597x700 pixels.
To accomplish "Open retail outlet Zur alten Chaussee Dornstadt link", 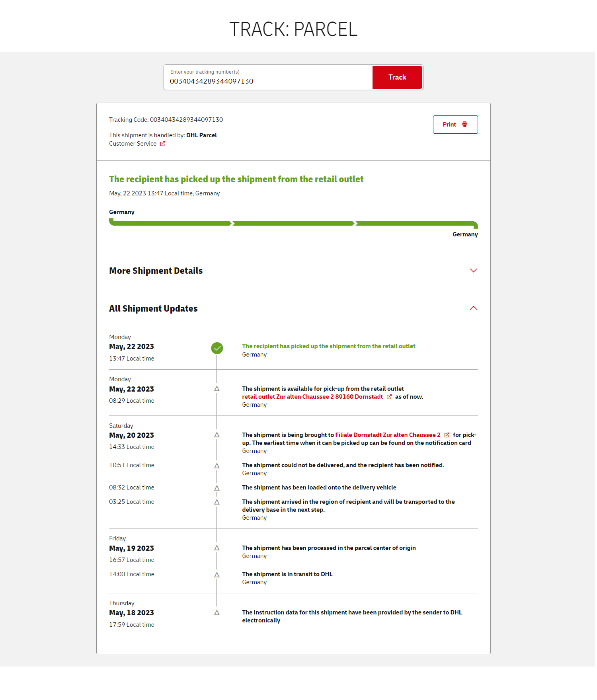I will [x=312, y=397].
